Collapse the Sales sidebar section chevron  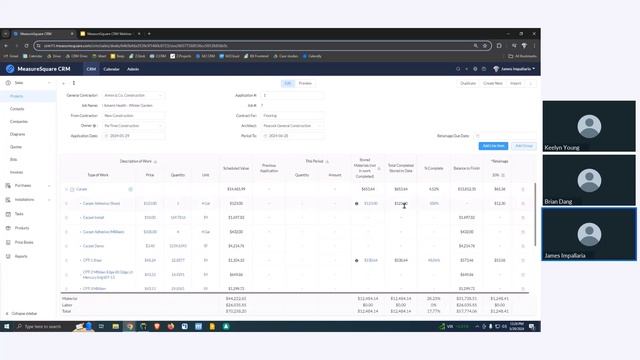[x=49, y=83]
